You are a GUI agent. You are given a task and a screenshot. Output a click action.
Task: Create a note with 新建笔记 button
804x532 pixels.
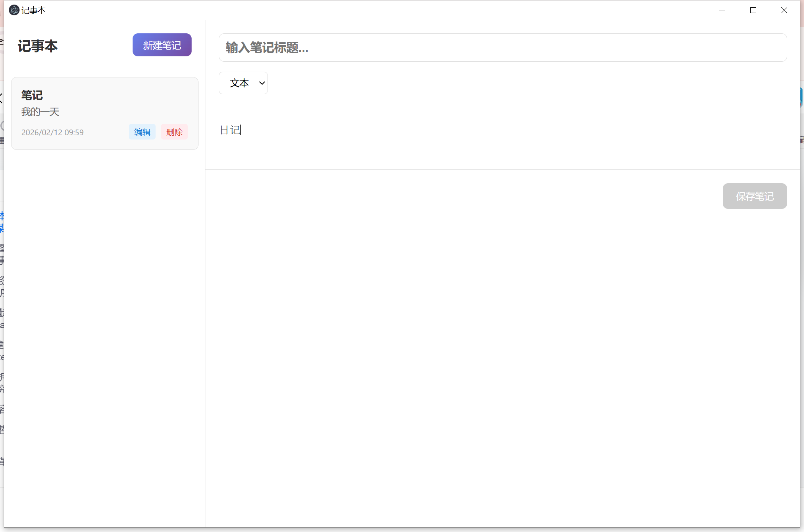pos(162,45)
